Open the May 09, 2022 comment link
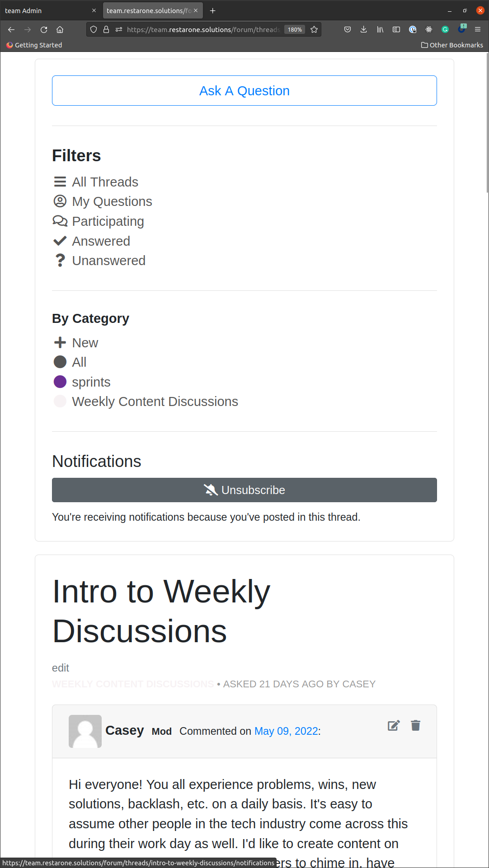Viewport: 489px width, 868px height. (286, 731)
